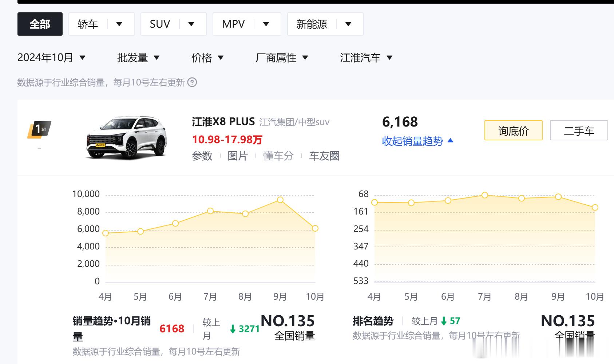Expand the 厂商属性 filter

[282, 57]
